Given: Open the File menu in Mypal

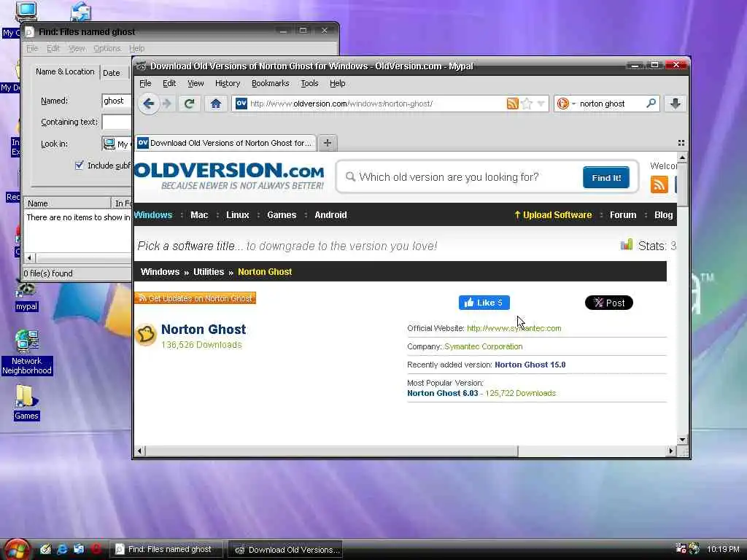Looking at the screenshot, I should click(x=145, y=83).
